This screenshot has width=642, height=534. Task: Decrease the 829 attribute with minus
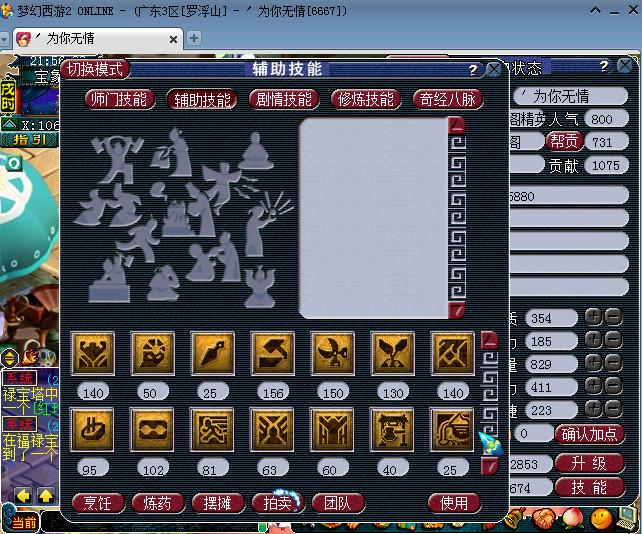[x=614, y=363]
